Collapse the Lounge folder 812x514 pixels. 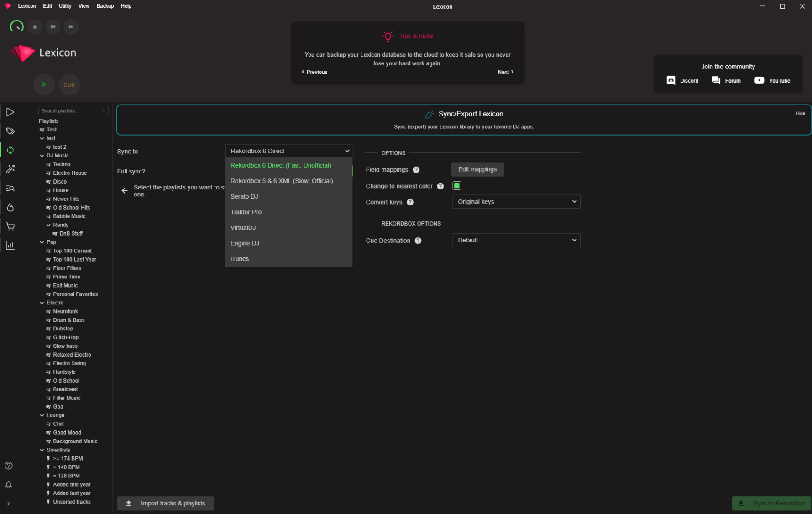tap(42, 415)
